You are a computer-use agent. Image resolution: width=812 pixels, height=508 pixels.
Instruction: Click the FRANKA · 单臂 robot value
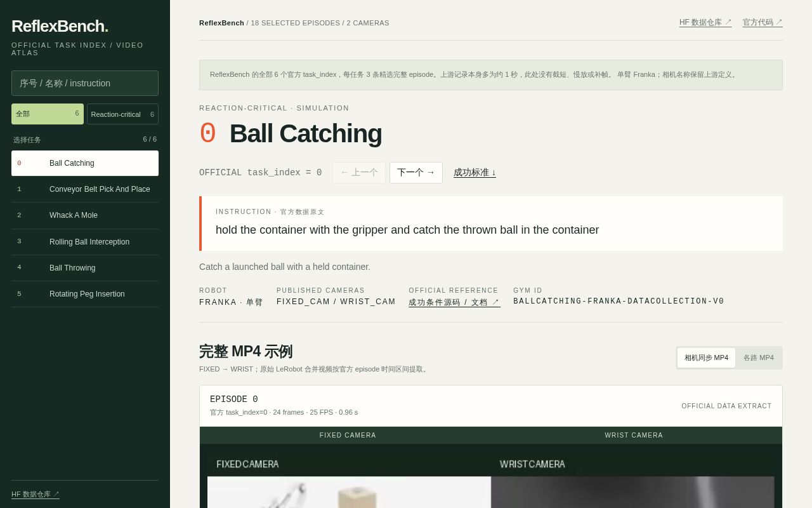click(x=231, y=302)
